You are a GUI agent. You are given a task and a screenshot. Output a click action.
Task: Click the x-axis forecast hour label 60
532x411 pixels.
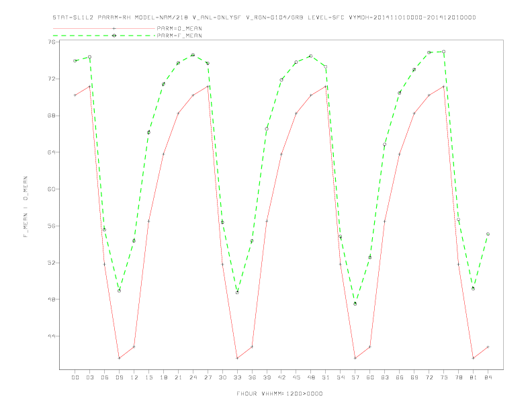click(370, 377)
